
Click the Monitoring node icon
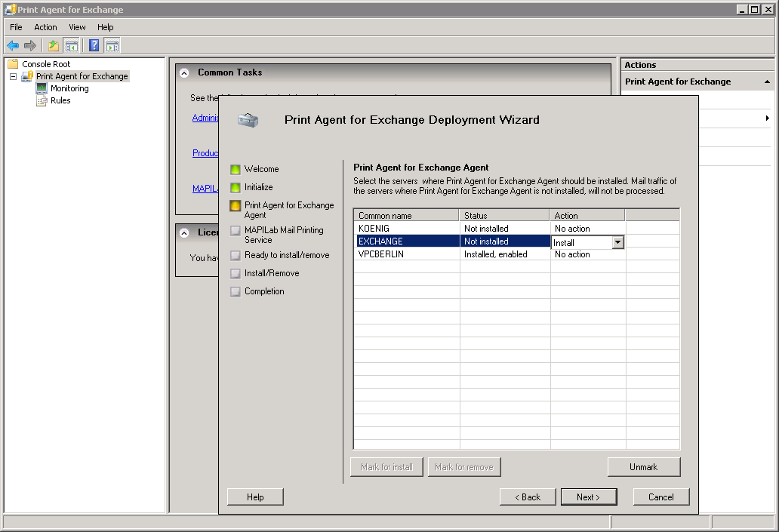point(42,88)
